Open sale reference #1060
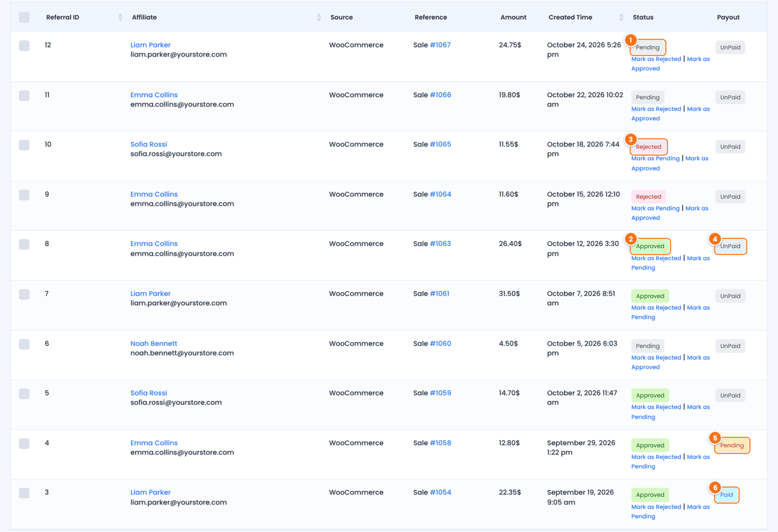 441,344
